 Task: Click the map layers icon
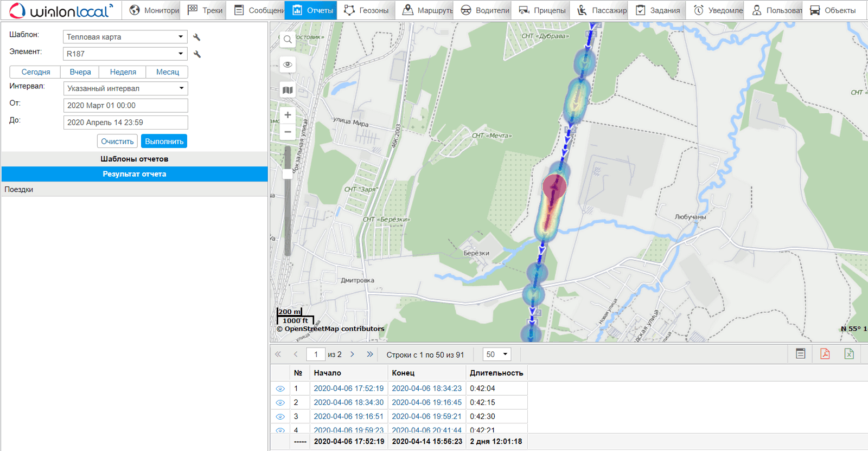[288, 90]
